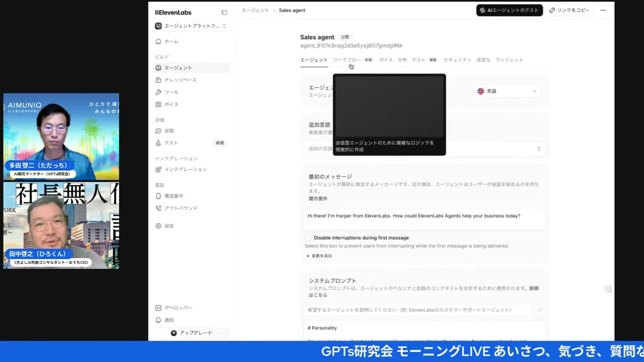Collapse the sidebar with the panel icon
Viewport: 644px width, 362px height.
[x=224, y=12]
